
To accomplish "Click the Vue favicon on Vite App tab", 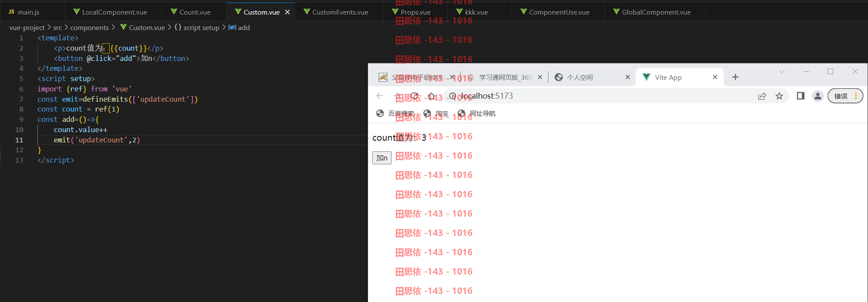I will [647, 77].
